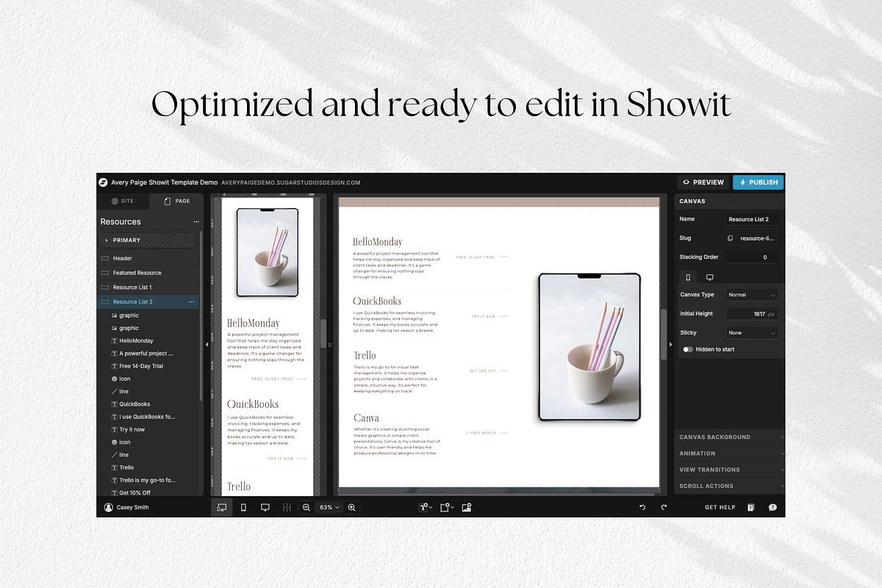Expand the View Transitions section
The height and width of the screenshot is (588, 882).
coord(730,470)
